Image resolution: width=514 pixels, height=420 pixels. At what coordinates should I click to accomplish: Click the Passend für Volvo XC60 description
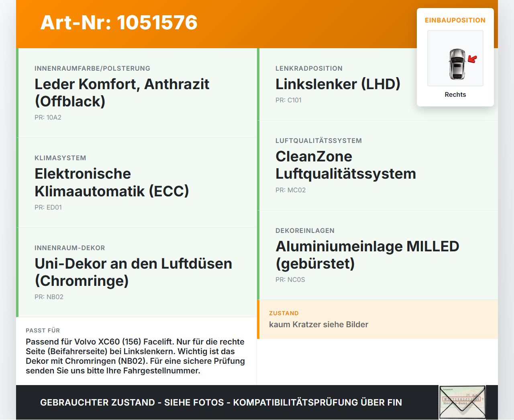(x=135, y=356)
